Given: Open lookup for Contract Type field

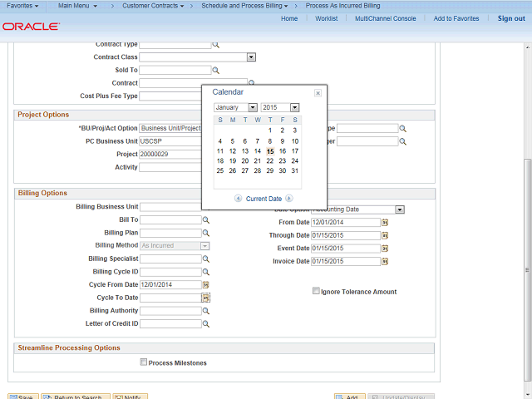Looking at the screenshot, I should coord(216,45).
